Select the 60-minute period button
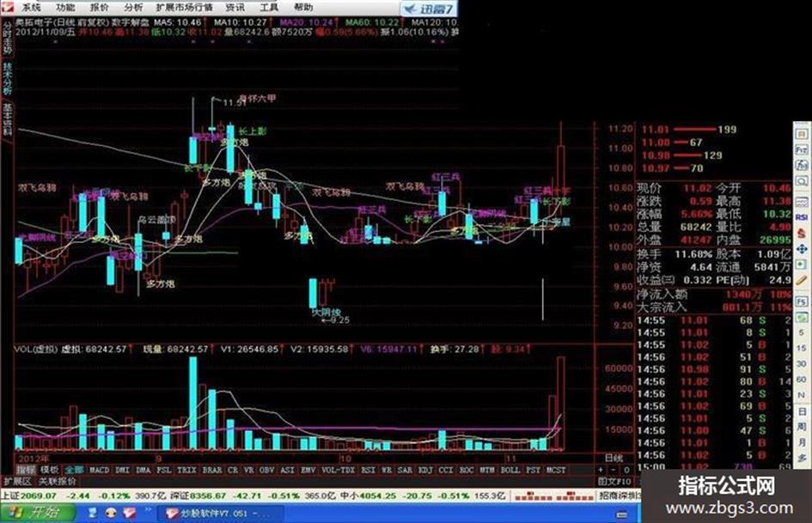The height and width of the screenshot is (523, 812). pos(801,380)
